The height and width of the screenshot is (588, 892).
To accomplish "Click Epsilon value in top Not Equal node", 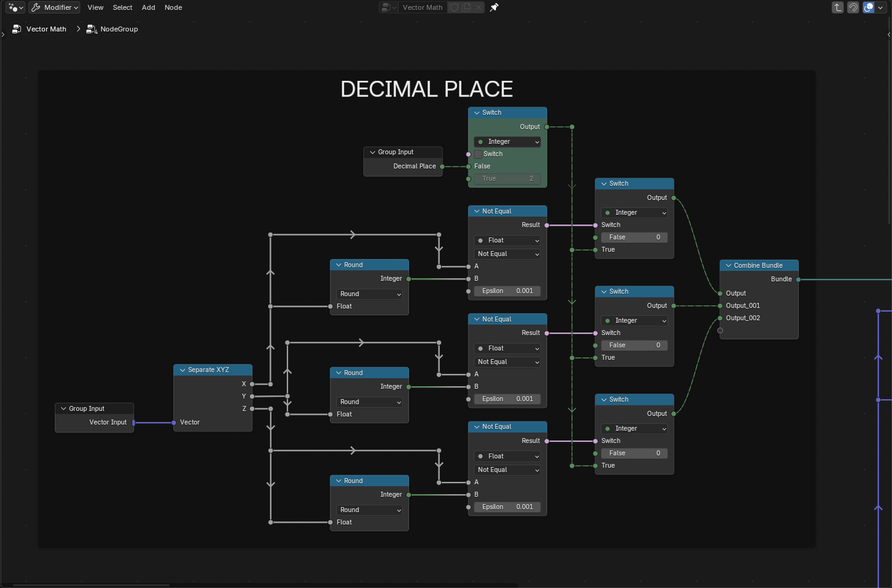I will click(508, 291).
